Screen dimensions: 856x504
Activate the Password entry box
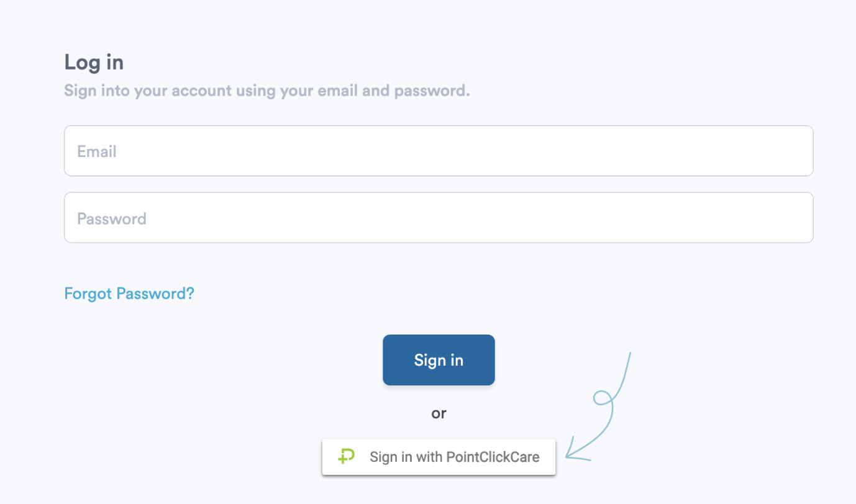tap(439, 217)
